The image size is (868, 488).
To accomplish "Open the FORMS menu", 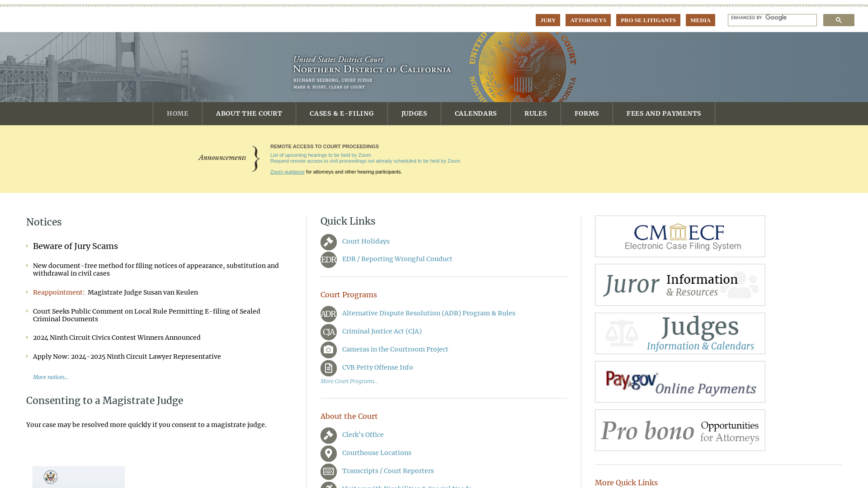I will tap(587, 113).
